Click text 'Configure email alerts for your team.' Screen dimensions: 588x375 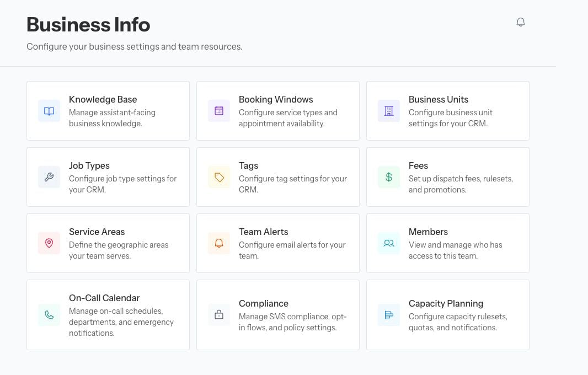[x=292, y=250]
